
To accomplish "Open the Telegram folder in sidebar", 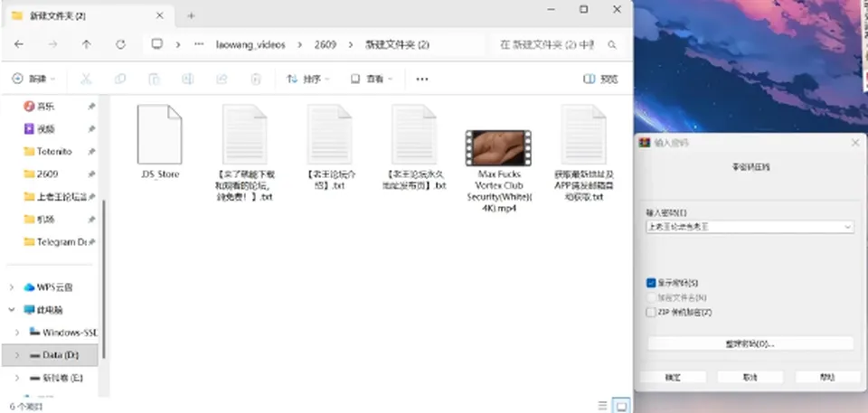I will pos(55,242).
